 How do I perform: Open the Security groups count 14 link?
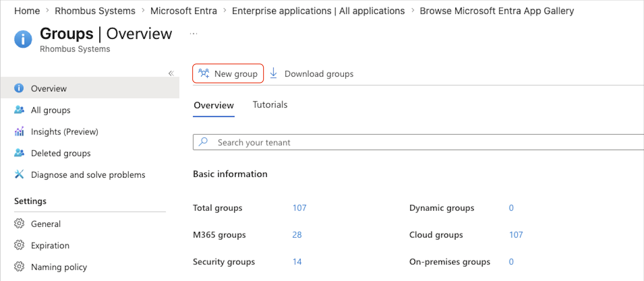(297, 262)
